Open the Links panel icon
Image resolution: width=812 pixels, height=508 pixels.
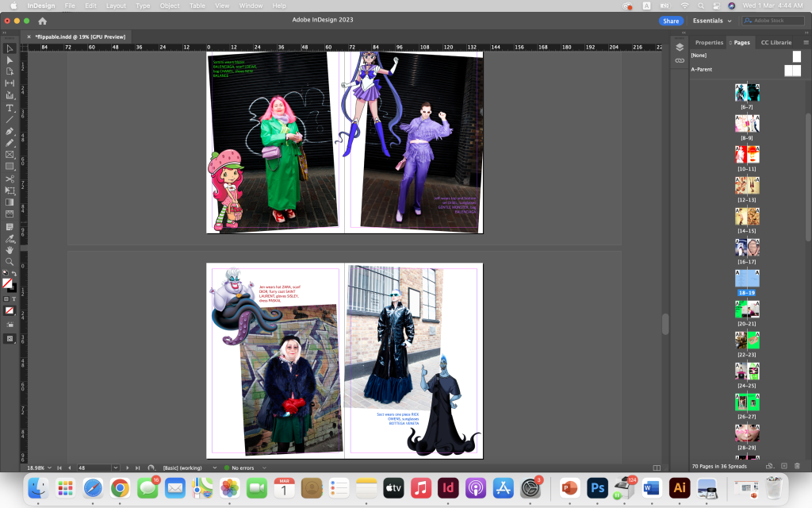pos(680,60)
